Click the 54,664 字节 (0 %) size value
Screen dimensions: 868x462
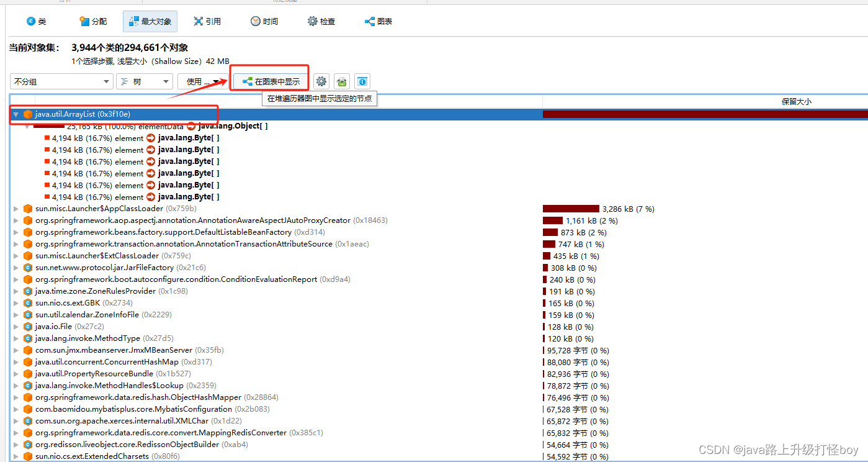pos(578,445)
